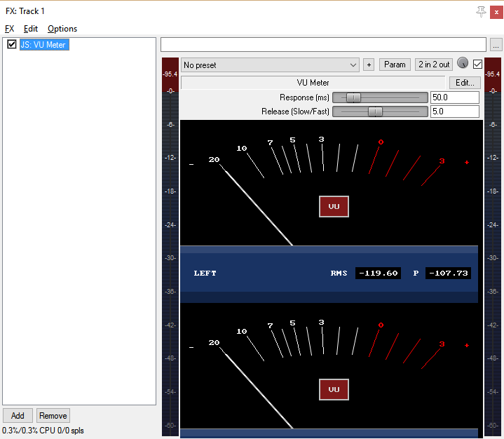Open the Options menu
This screenshot has width=504, height=439.
tap(62, 29)
